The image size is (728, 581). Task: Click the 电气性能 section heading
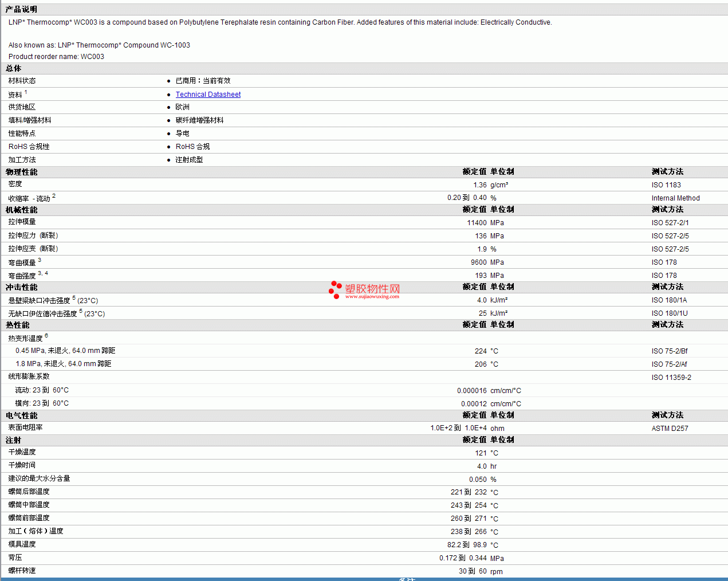(22, 415)
